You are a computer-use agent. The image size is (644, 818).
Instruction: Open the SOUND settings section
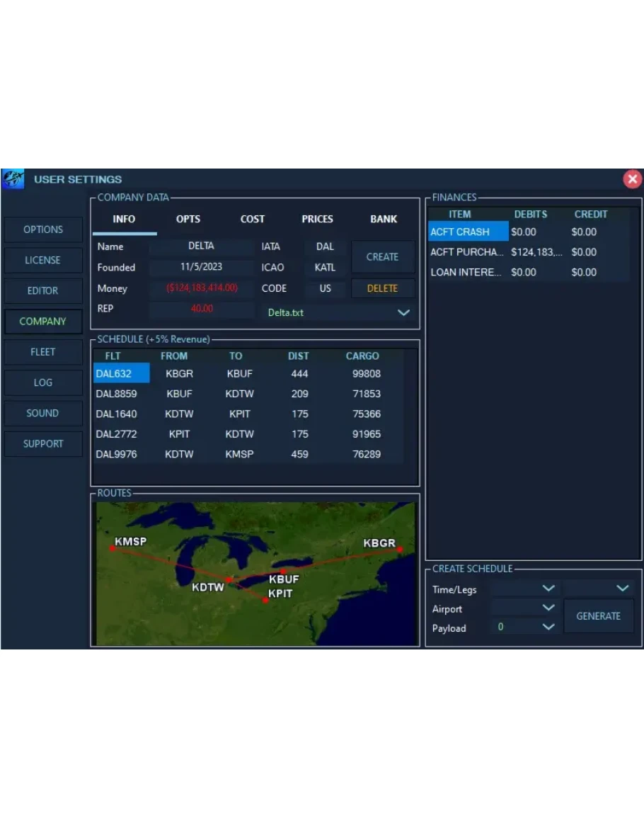pos(43,413)
